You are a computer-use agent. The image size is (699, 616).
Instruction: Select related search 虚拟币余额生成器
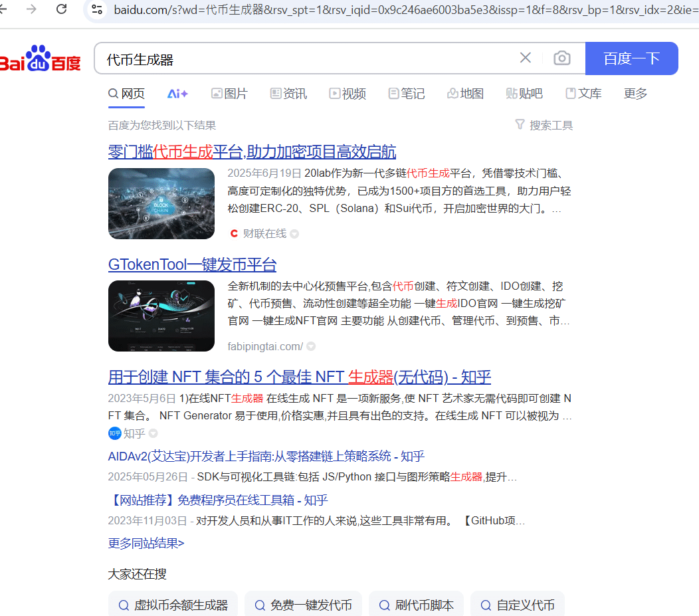173,605
